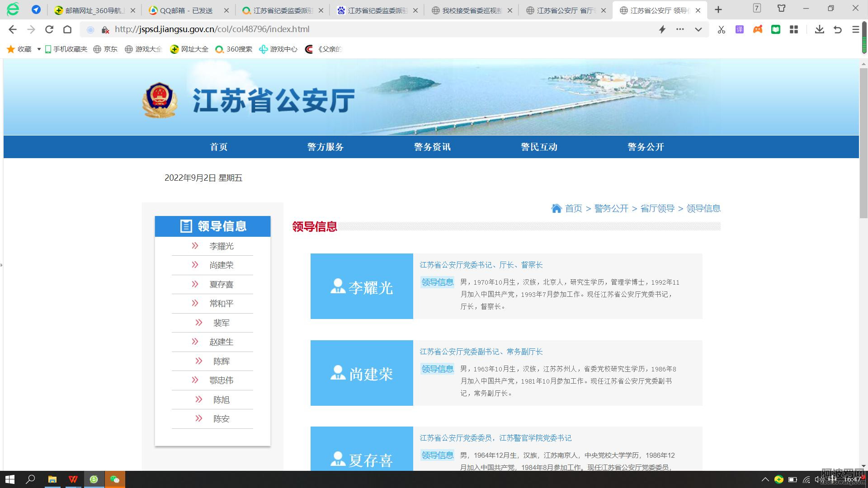The height and width of the screenshot is (488, 868).
Task: Switch to the 我校接受省委巡视 tab
Action: [472, 10]
